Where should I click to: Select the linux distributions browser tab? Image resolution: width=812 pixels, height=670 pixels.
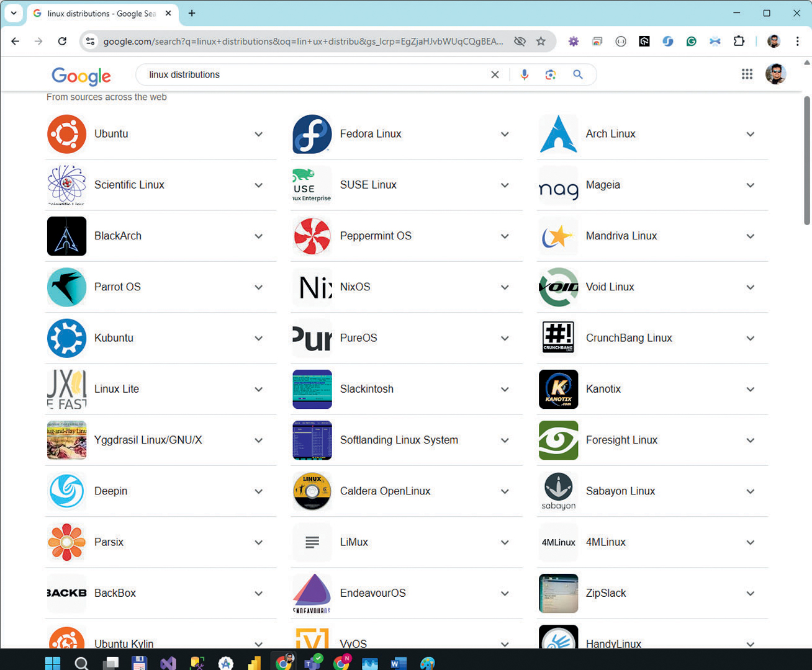click(99, 14)
